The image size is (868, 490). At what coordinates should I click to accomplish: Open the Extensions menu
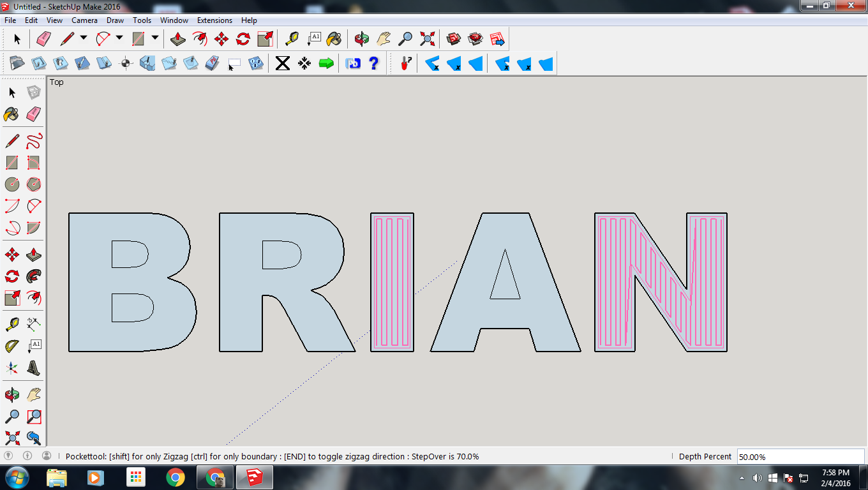click(214, 20)
